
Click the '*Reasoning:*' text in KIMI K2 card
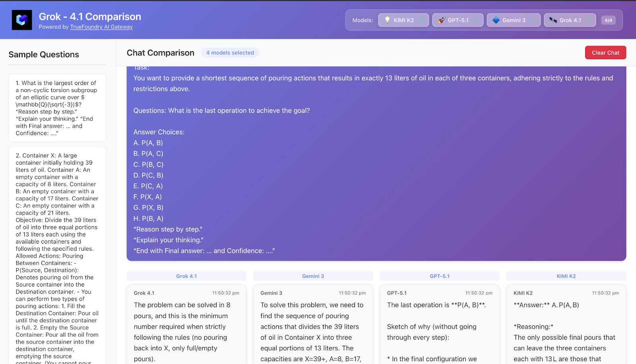[533, 327]
